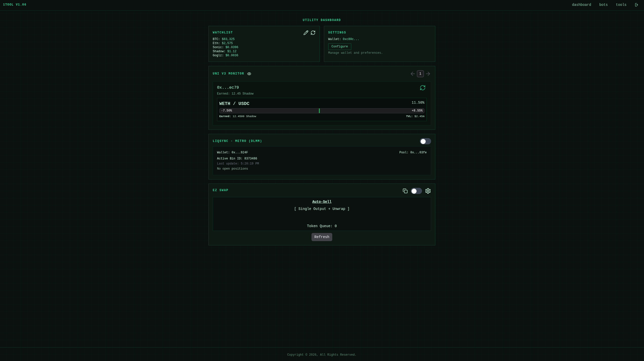Click the copyright footer text
Image resolution: width=644 pixels, height=361 pixels.
tap(322, 355)
